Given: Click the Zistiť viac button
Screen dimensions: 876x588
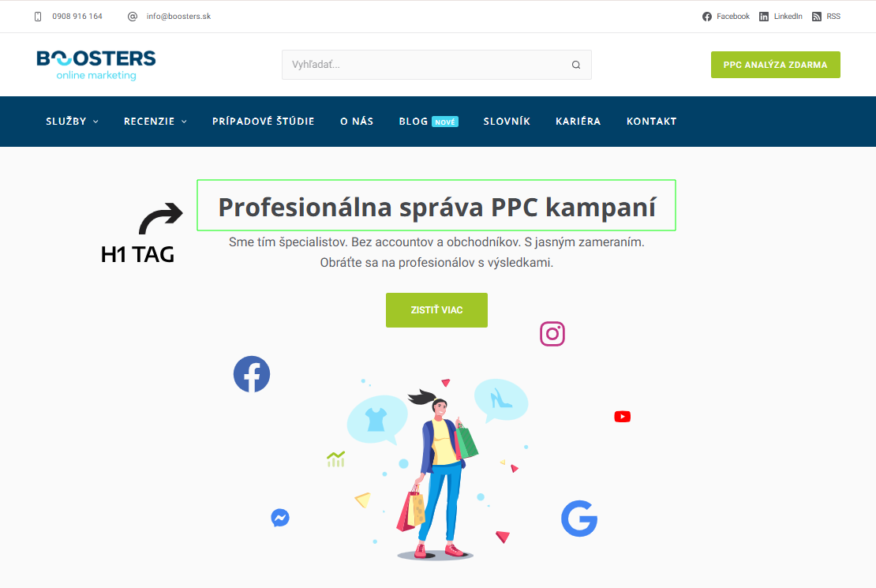Looking at the screenshot, I should [x=437, y=310].
